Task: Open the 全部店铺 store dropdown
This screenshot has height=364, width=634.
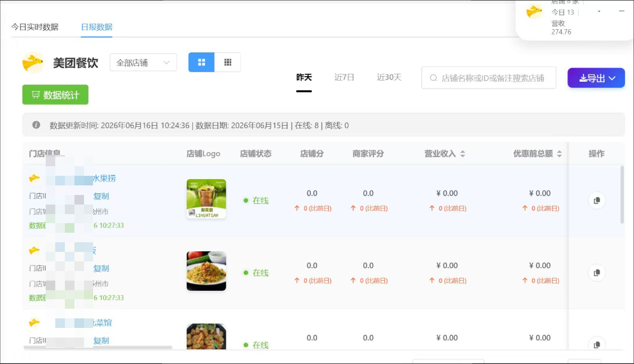Action: [x=143, y=63]
